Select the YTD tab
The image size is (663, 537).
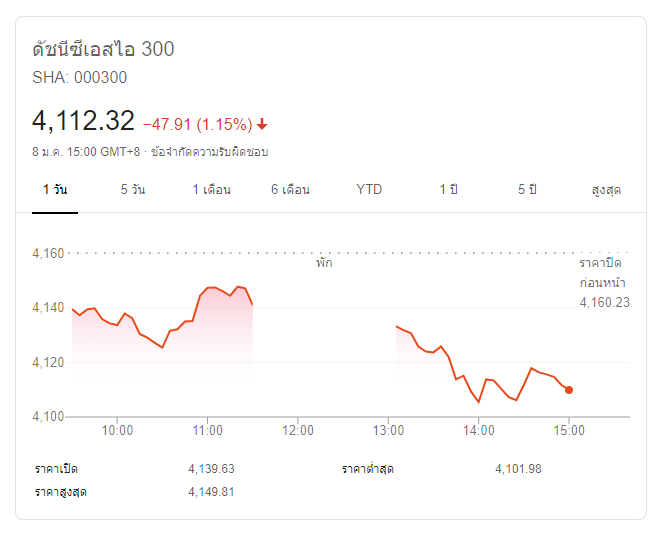point(369,189)
